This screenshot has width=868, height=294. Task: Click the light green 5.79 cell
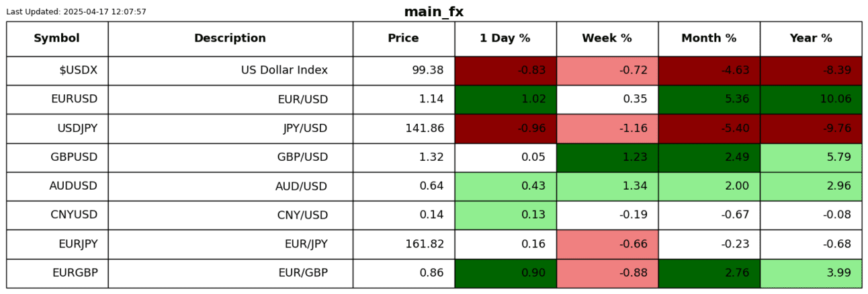click(811, 157)
